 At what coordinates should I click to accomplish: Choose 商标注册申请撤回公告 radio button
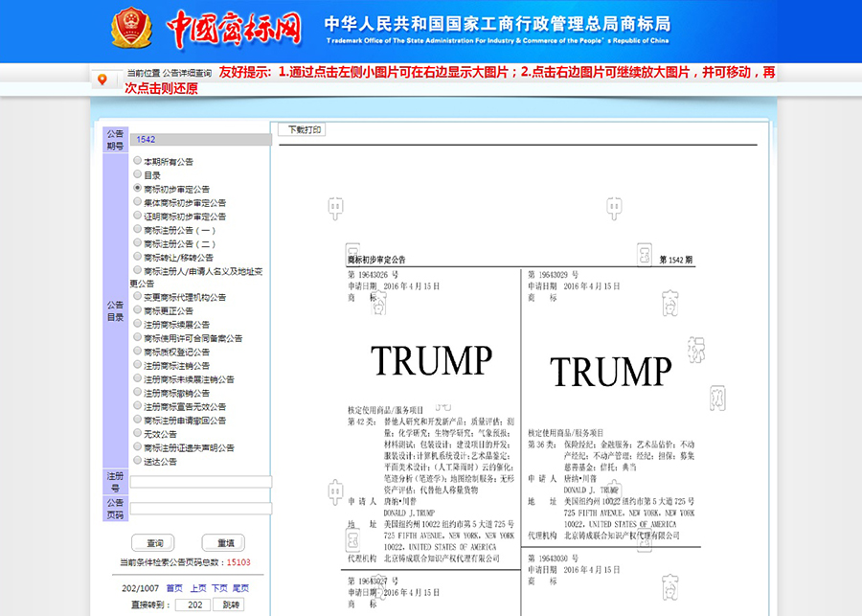(x=137, y=420)
